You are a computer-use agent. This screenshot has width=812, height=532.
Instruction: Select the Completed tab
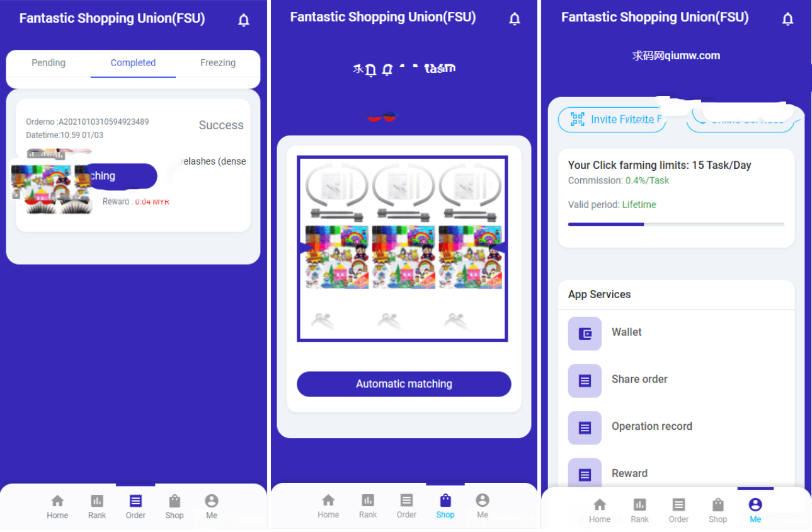coord(133,63)
